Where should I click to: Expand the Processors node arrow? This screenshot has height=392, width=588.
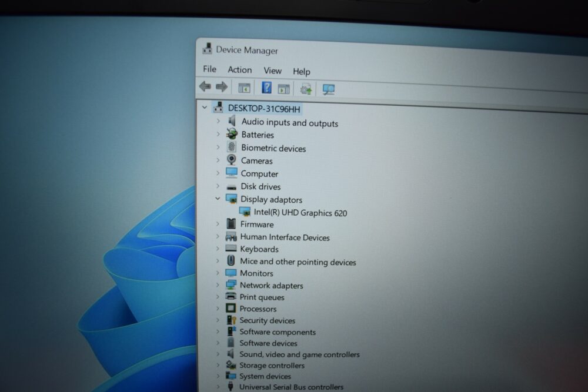(x=218, y=309)
